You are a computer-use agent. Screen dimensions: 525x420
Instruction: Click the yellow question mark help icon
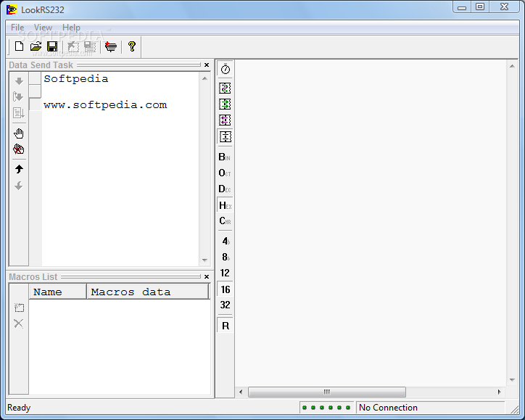click(x=132, y=46)
